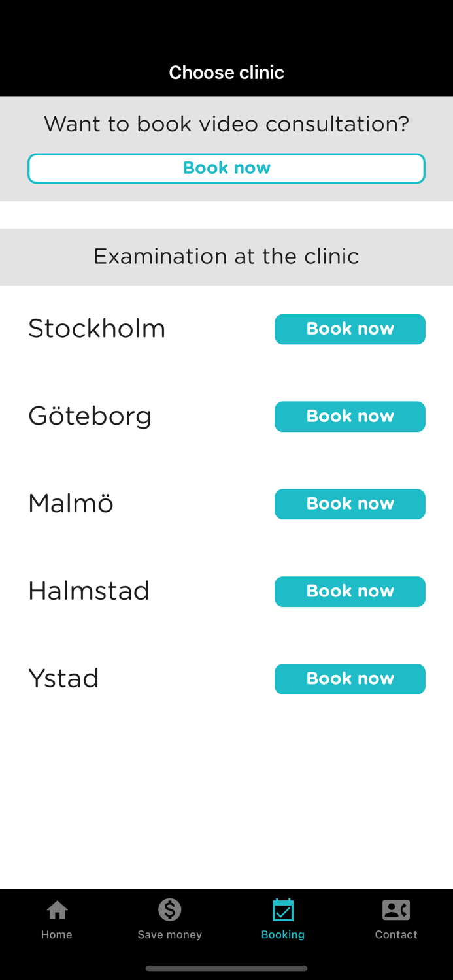Book a visit to the Ystad clinic
This screenshot has height=980, width=453.
coord(350,679)
